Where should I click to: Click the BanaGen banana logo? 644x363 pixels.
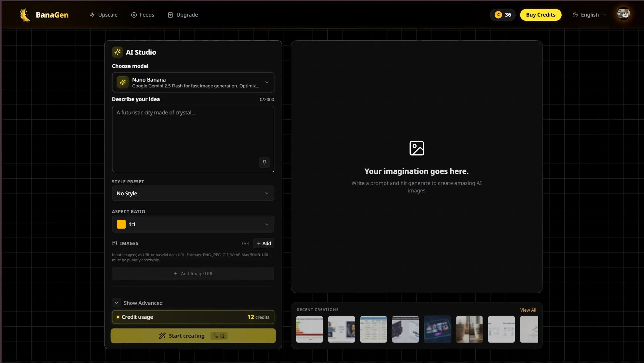[x=24, y=15]
